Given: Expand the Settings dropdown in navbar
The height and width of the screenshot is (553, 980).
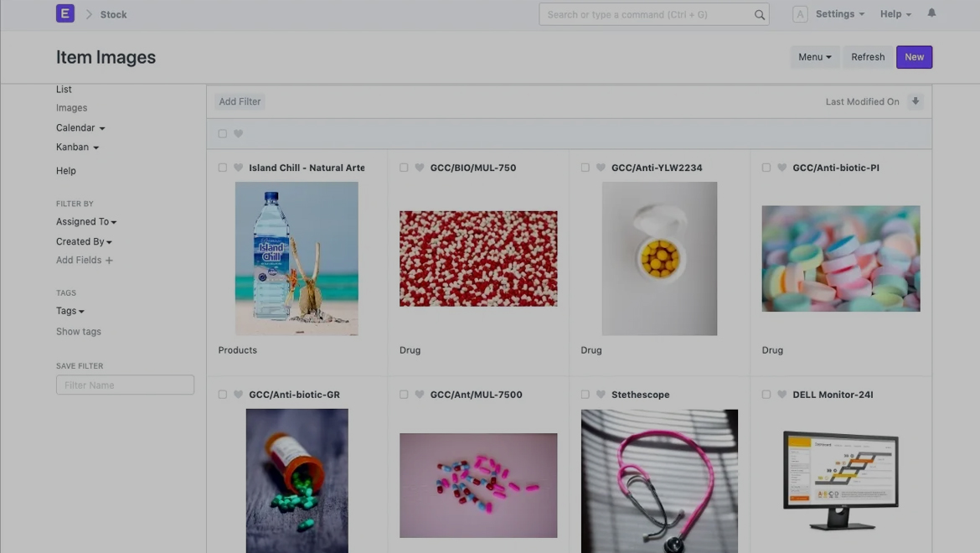Looking at the screenshot, I should pyautogui.click(x=839, y=14).
